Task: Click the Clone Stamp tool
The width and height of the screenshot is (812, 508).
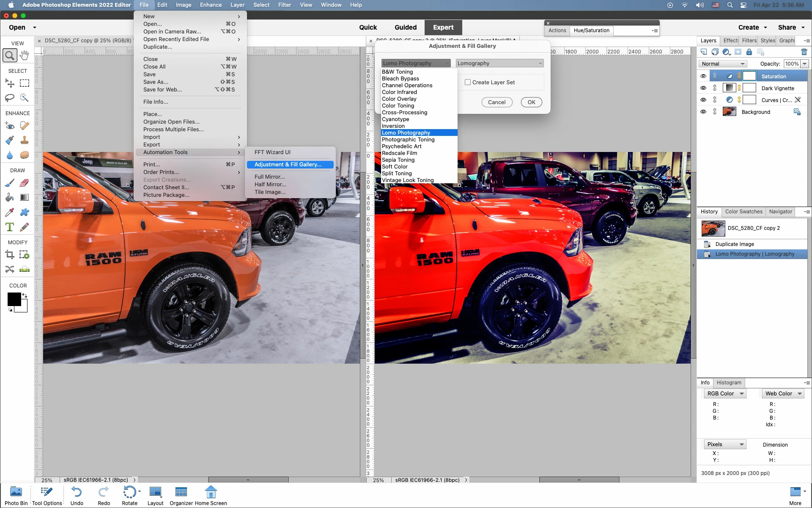Action: coord(25,140)
